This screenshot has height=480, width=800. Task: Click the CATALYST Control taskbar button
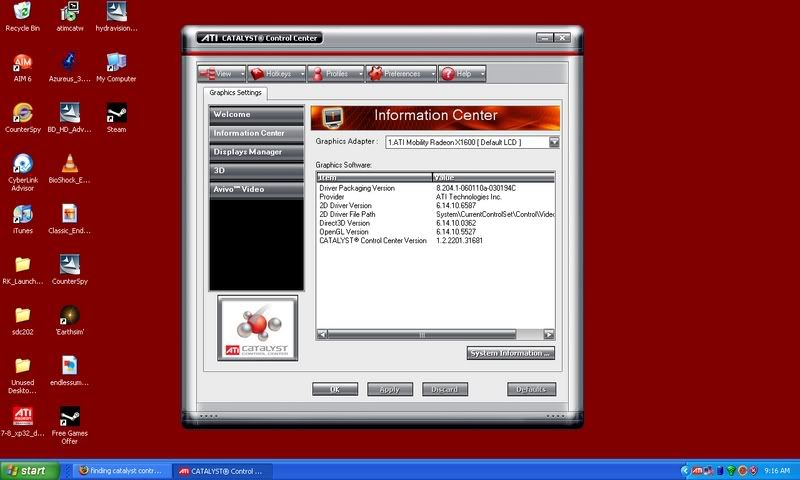(x=222, y=471)
